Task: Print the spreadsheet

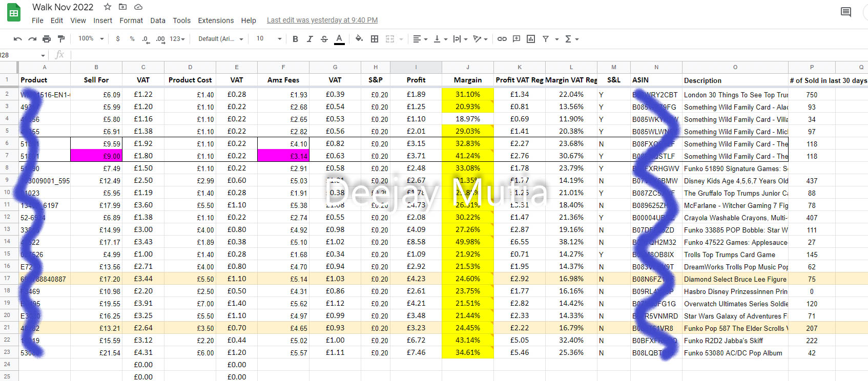Action: tap(47, 39)
